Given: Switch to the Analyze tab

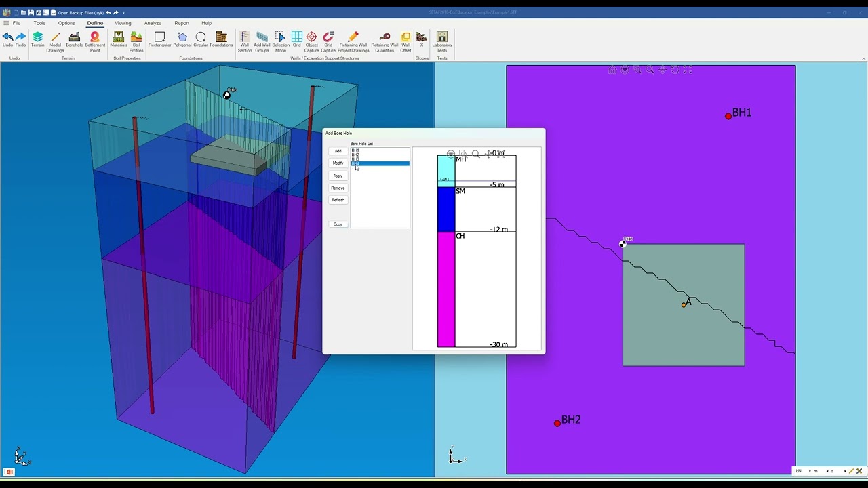Looking at the screenshot, I should [x=153, y=23].
